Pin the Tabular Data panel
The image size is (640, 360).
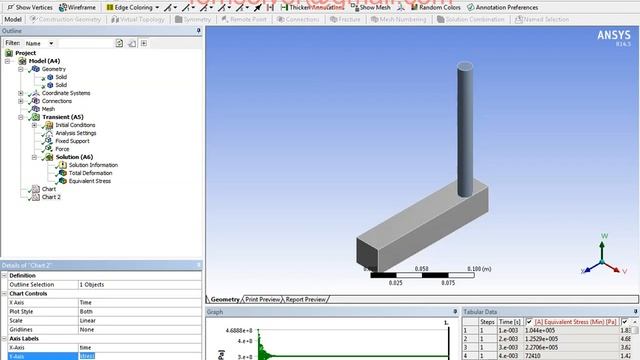[x=635, y=311]
